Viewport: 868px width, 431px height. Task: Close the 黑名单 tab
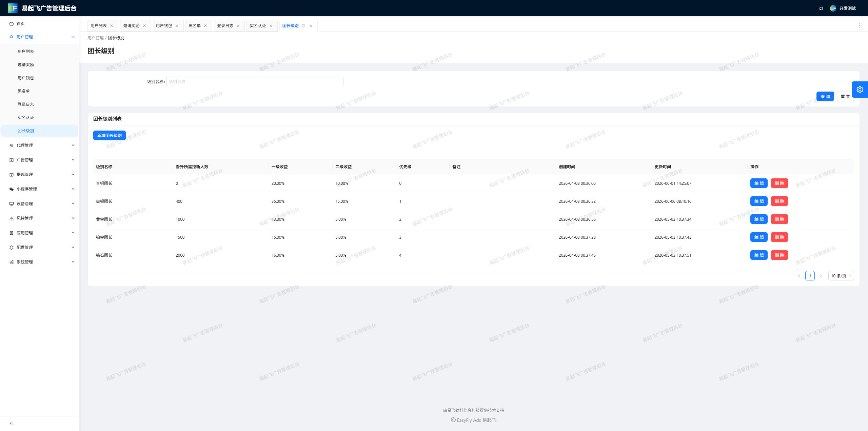(x=205, y=26)
